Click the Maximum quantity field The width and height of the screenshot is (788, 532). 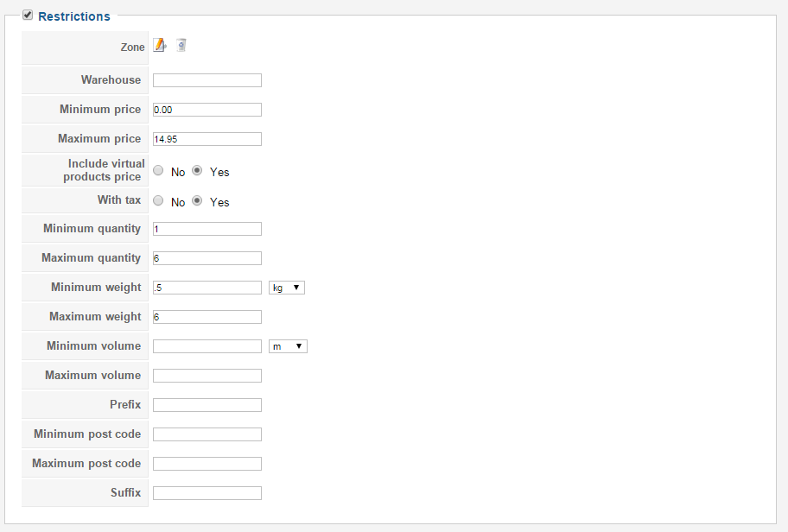[x=207, y=258]
